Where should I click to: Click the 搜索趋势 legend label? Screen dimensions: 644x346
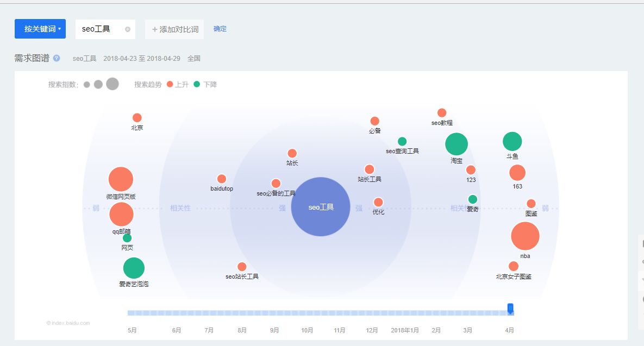[x=148, y=85]
